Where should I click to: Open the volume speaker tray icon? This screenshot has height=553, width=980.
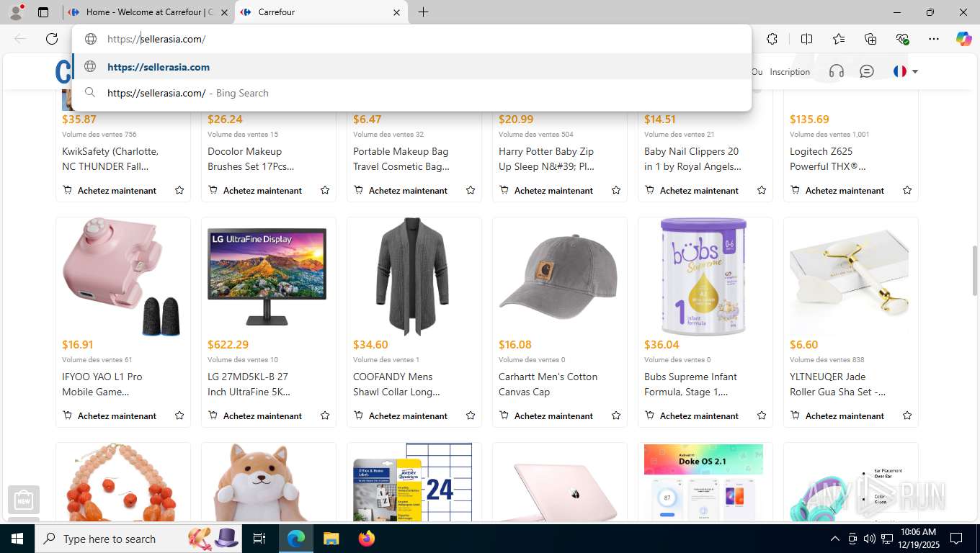point(870,539)
